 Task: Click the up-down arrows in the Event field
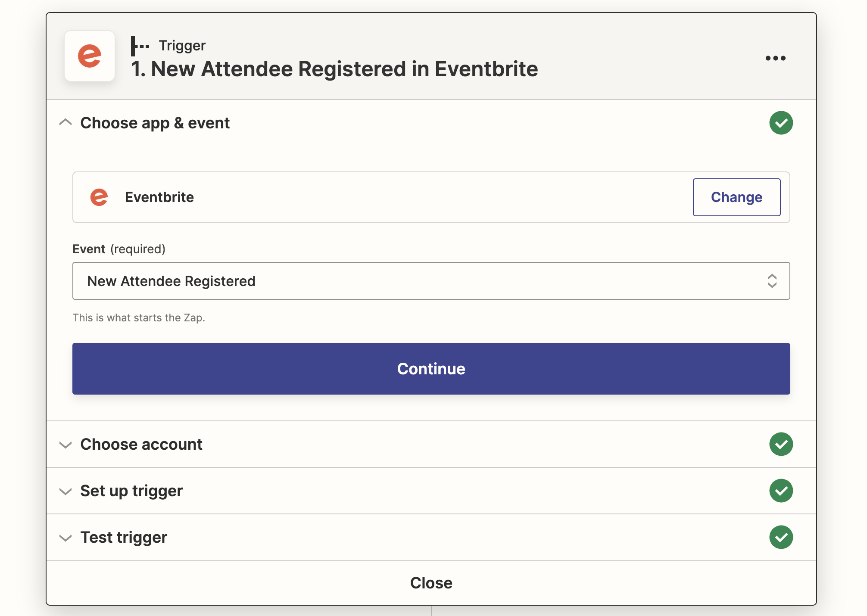773,281
